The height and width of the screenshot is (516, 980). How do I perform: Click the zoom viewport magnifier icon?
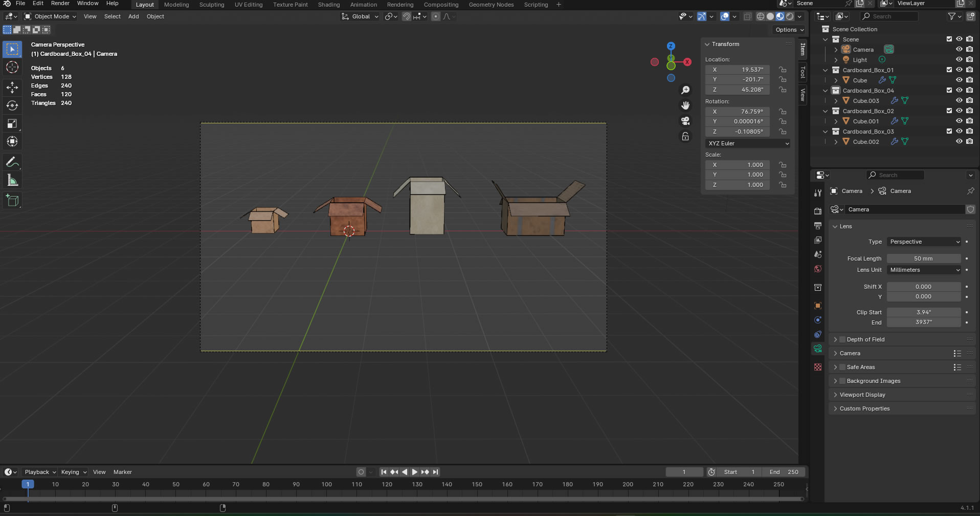tap(685, 90)
